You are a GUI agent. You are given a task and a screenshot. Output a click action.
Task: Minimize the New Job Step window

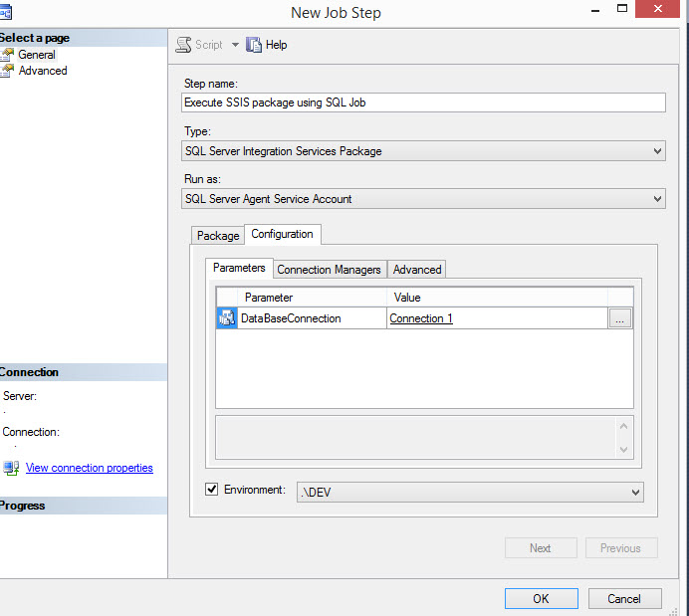coord(595,9)
